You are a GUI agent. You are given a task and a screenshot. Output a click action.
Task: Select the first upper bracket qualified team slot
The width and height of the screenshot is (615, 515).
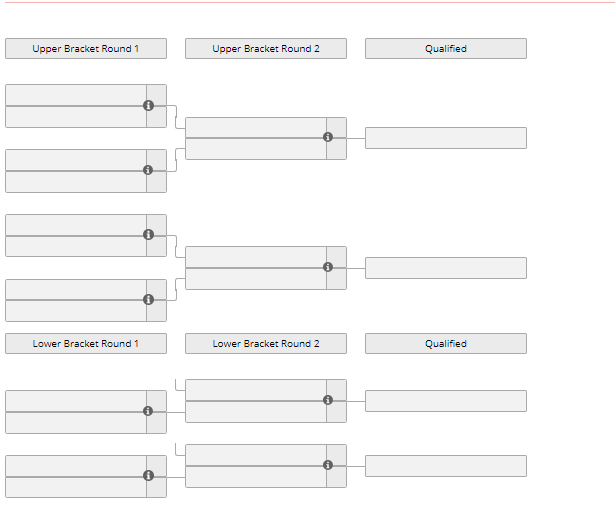[446, 138]
